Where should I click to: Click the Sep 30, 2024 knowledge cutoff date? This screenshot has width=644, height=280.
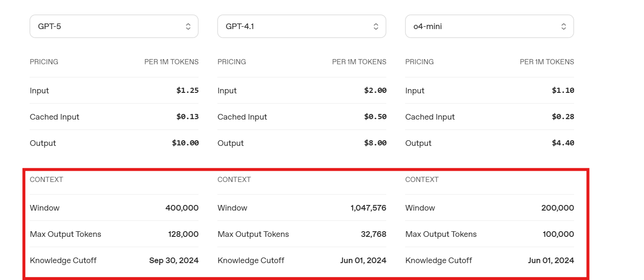[x=174, y=260]
